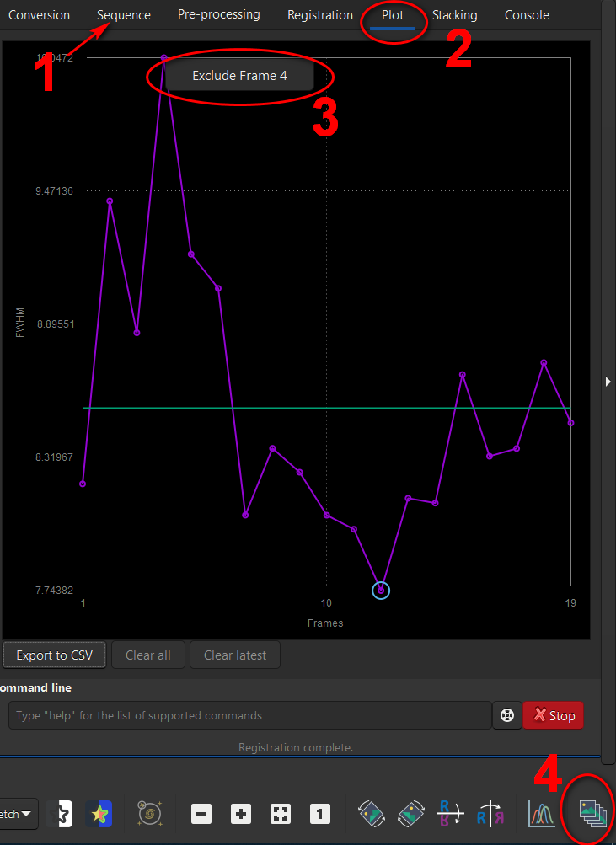Click the zoom in plus icon

pos(241,814)
